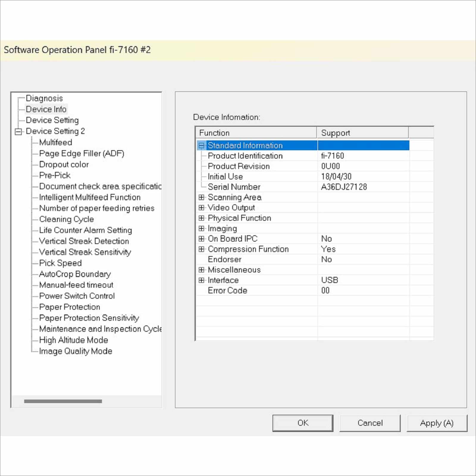Open Intelligent Multifeed Function setting
Image resolution: width=476 pixels, height=476 pixels.
pyautogui.click(x=90, y=198)
